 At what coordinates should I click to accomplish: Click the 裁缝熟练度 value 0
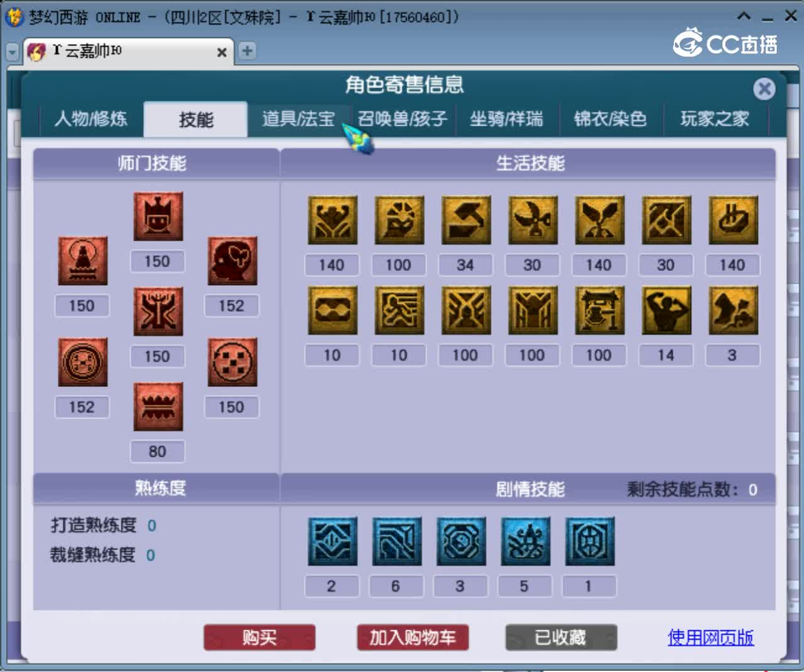tap(151, 555)
